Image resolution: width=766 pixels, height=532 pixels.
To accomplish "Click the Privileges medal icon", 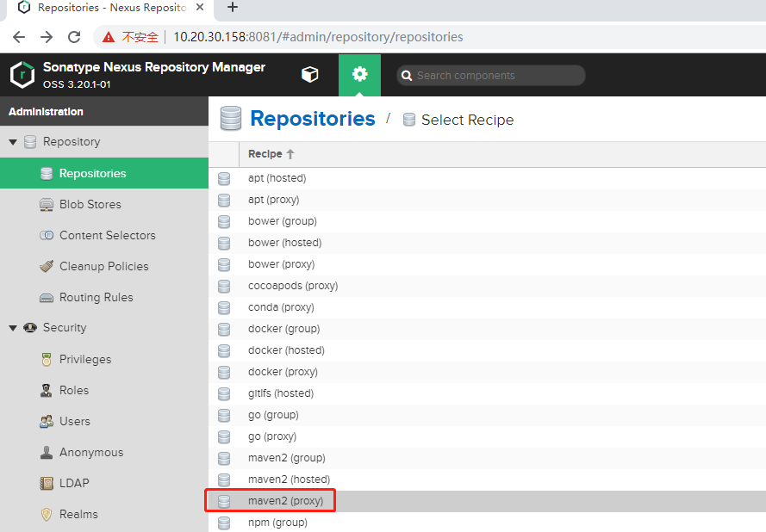I will click(x=47, y=360).
